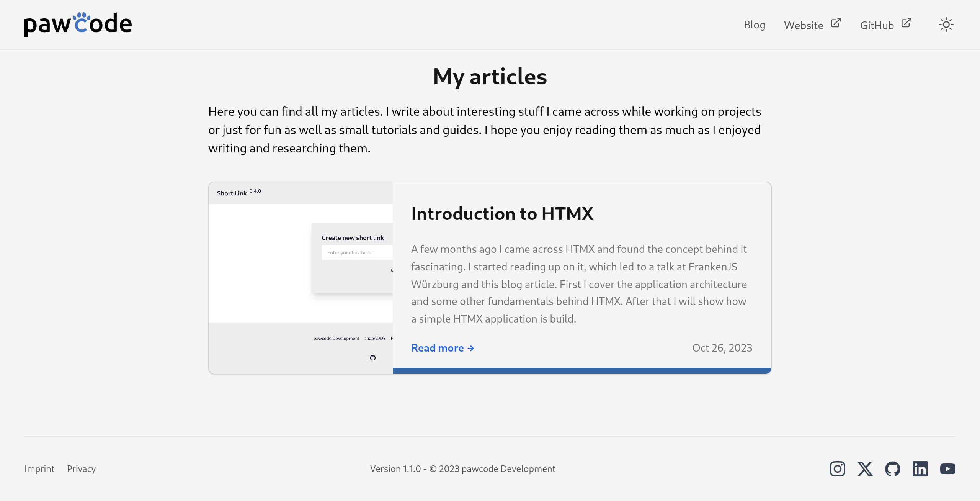980x501 pixels.
Task: Open the Introduction to HTMX article title
Action: (x=502, y=214)
